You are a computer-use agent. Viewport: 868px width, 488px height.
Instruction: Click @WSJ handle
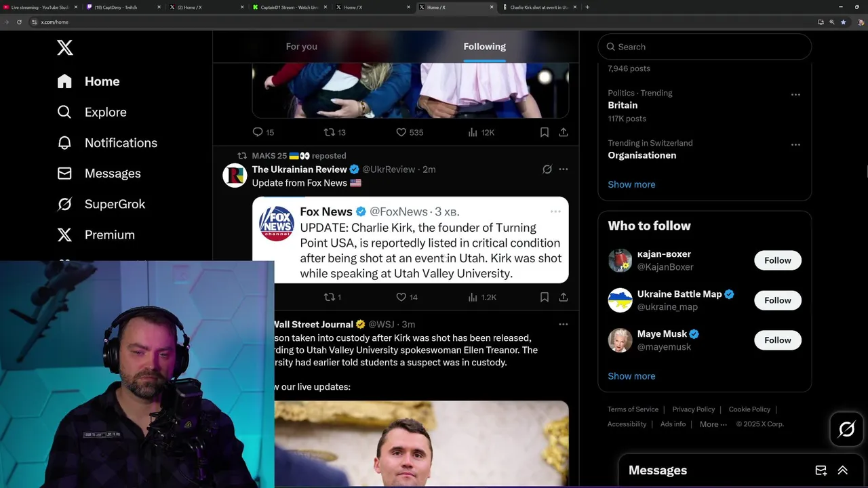(381, 325)
